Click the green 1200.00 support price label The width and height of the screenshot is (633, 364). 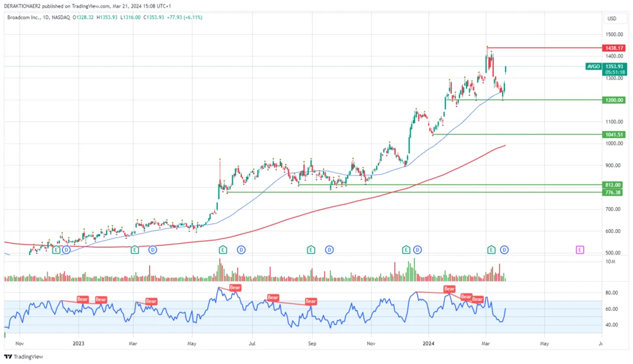pyautogui.click(x=615, y=100)
